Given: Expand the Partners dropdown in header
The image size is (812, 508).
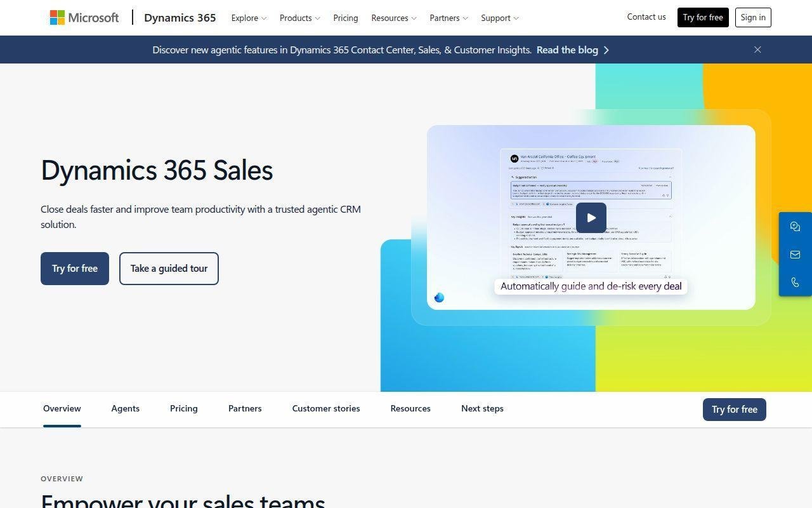Looking at the screenshot, I should (x=449, y=18).
